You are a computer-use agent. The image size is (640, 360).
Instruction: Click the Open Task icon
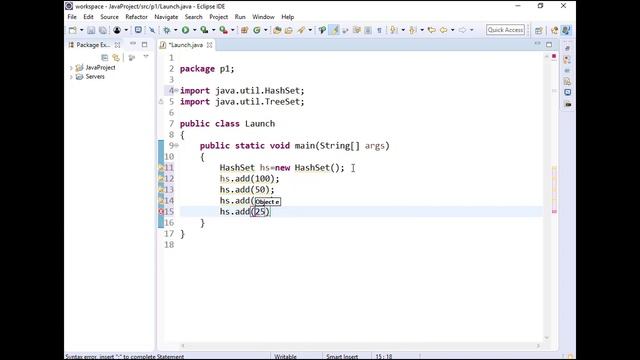pyautogui.click(x=289, y=30)
